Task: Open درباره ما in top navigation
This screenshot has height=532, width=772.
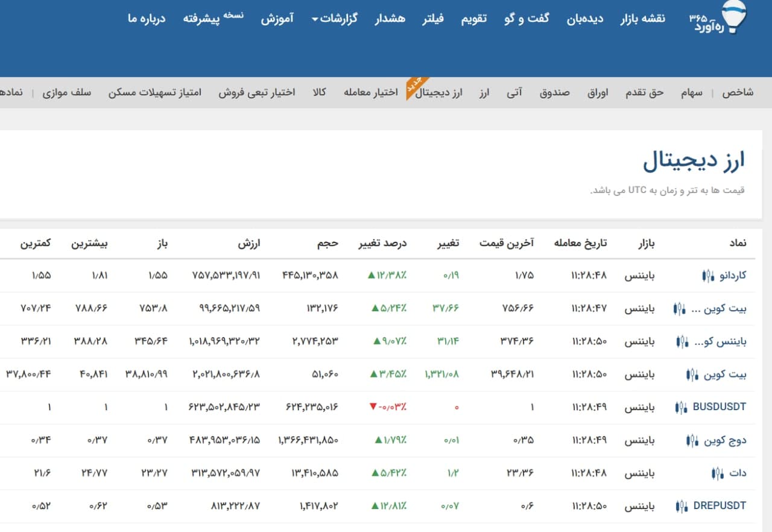Action: point(147,19)
